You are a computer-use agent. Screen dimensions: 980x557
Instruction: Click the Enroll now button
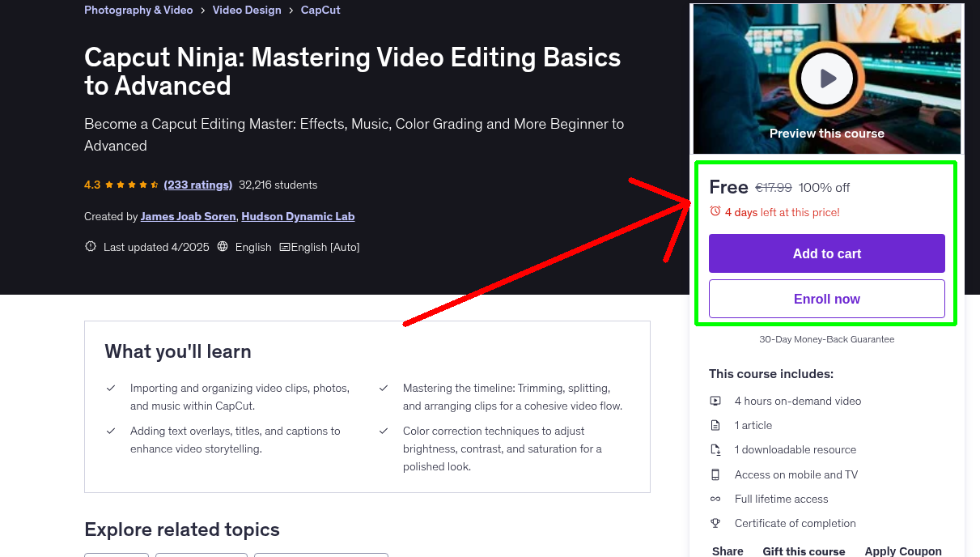pyautogui.click(x=826, y=299)
